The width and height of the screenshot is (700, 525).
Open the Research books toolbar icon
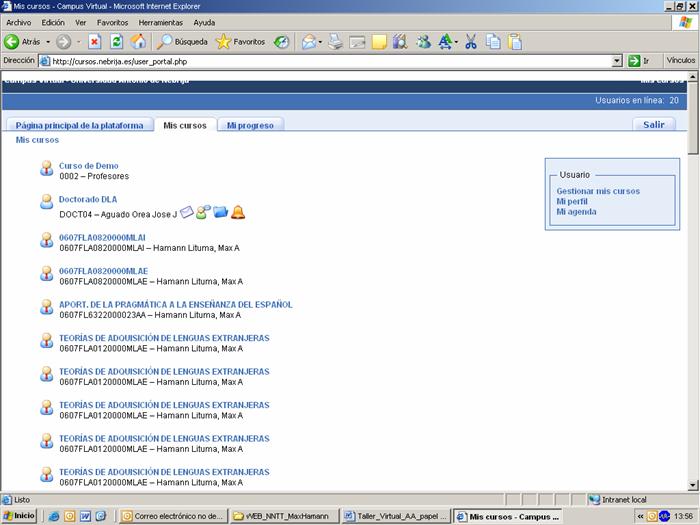pos(400,42)
